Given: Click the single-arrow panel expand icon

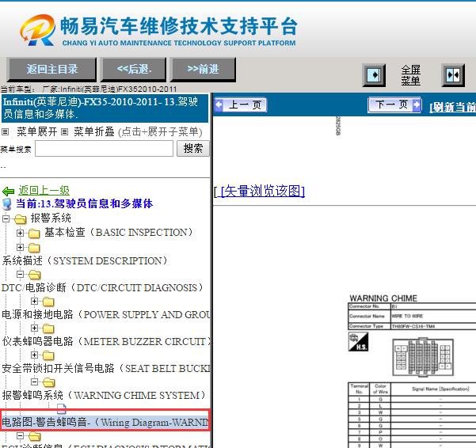Looking at the screenshot, I should 374,75.
